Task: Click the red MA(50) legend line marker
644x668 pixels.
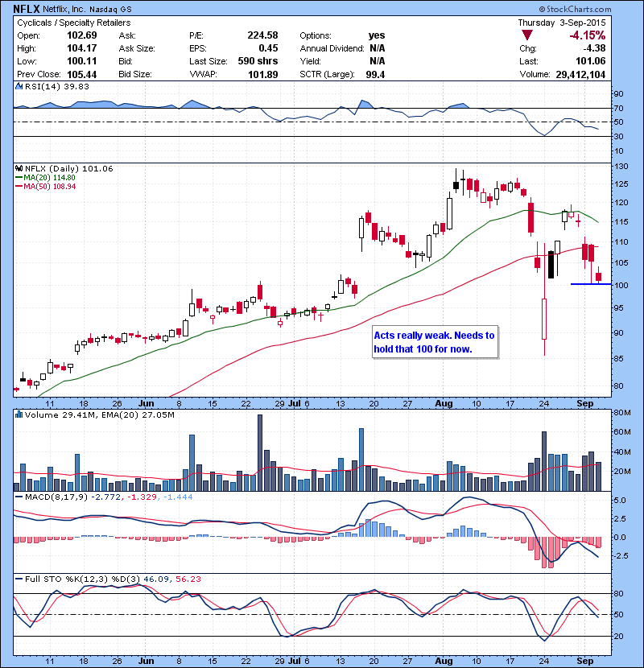Action: (x=19, y=187)
